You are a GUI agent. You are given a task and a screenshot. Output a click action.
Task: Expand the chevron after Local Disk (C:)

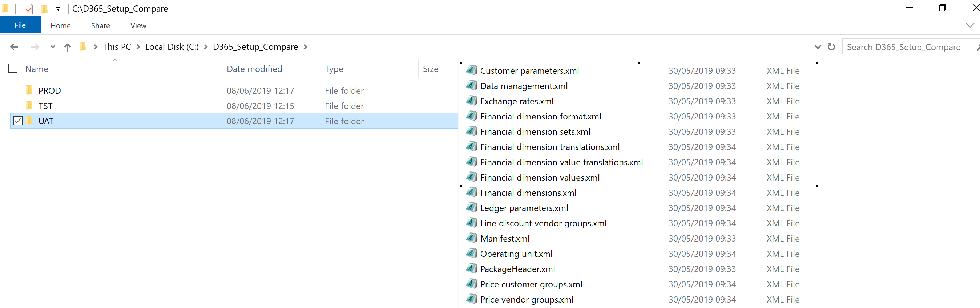(206, 47)
